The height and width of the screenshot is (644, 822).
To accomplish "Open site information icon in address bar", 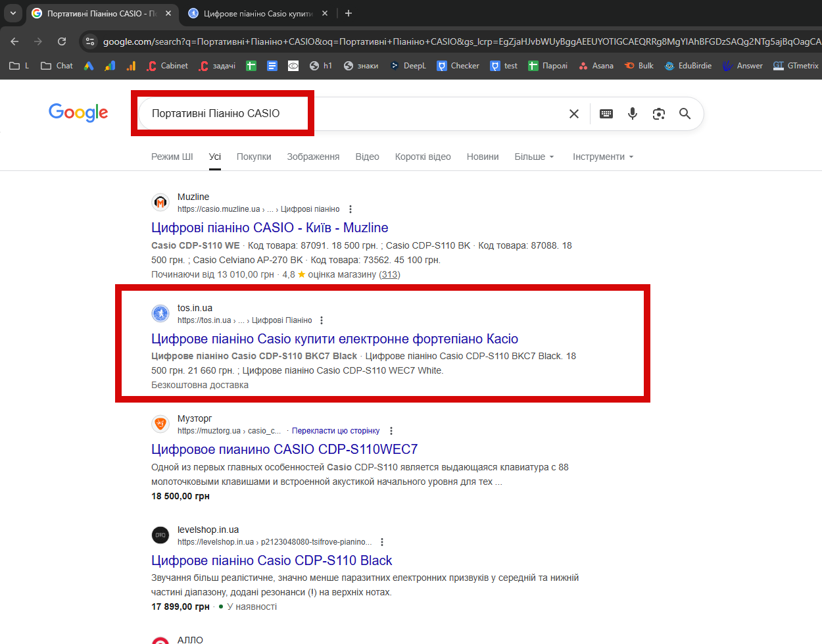I will (x=90, y=41).
